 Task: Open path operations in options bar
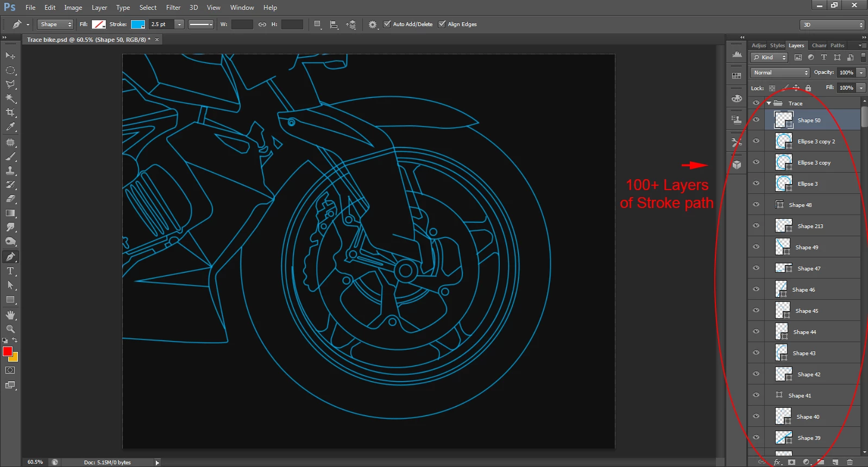[318, 24]
